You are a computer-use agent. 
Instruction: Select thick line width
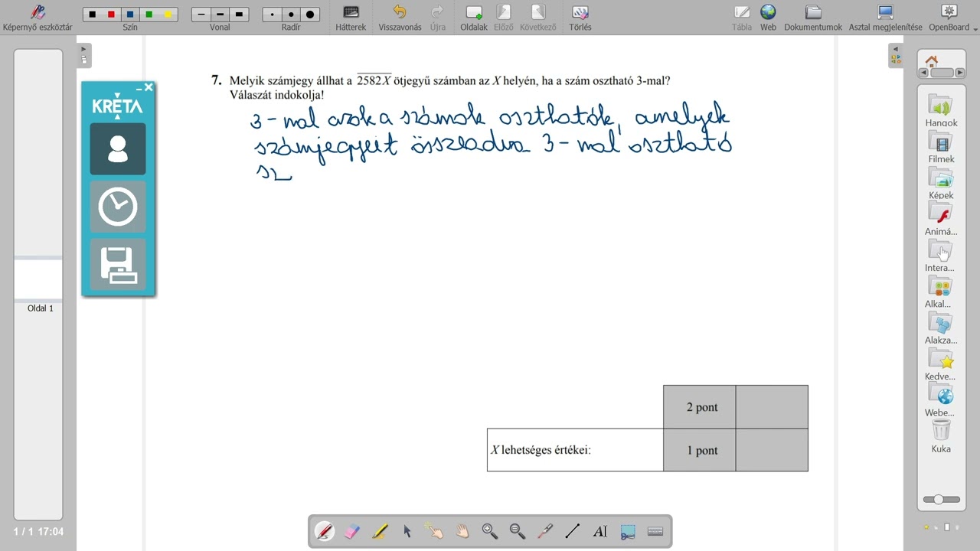tap(239, 15)
